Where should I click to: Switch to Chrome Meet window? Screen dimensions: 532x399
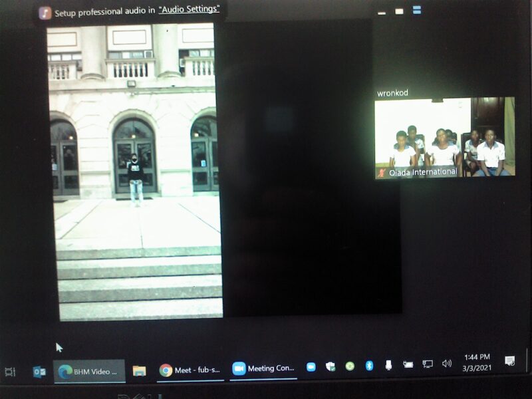(190, 370)
